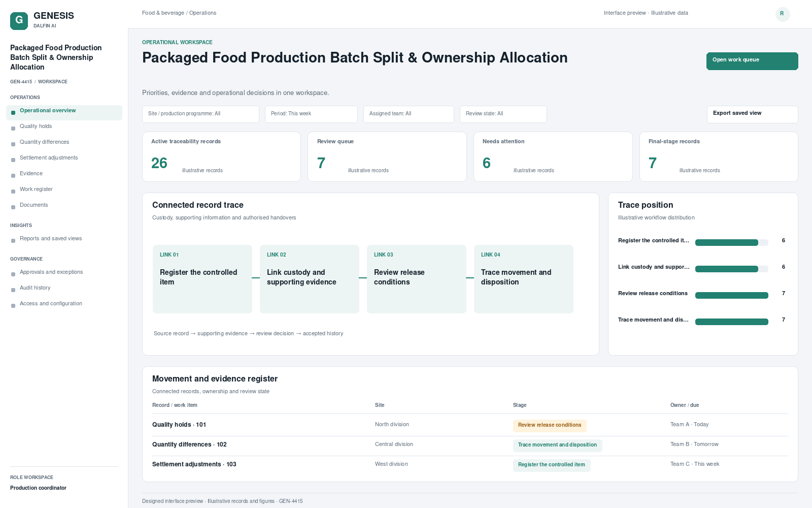Select LINK 01 Register the controlled item

click(202, 279)
